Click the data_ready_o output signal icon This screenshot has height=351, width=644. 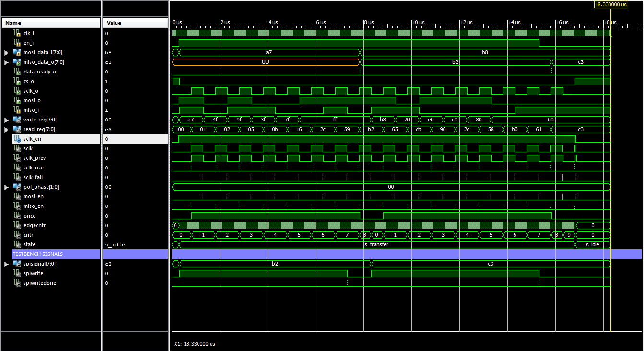17,72
